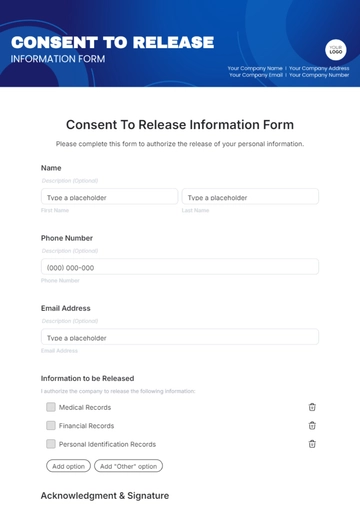The height and width of the screenshot is (510, 360).
Task: Click the Financial Records option label
Action: (86, 426)
